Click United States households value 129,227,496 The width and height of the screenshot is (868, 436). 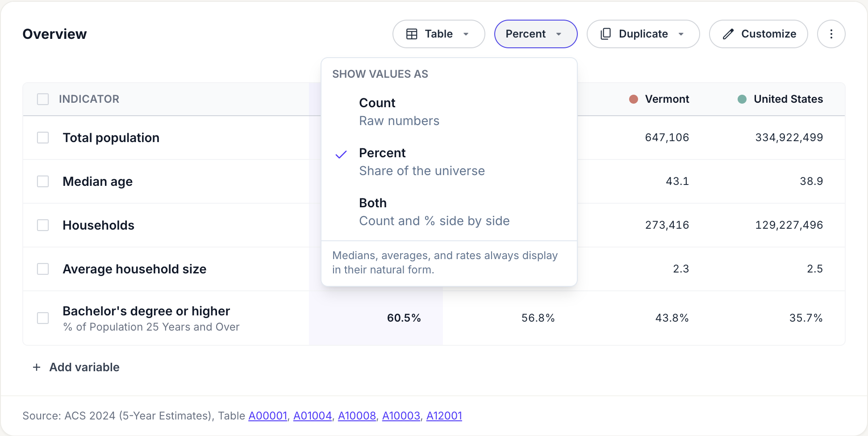789,225
